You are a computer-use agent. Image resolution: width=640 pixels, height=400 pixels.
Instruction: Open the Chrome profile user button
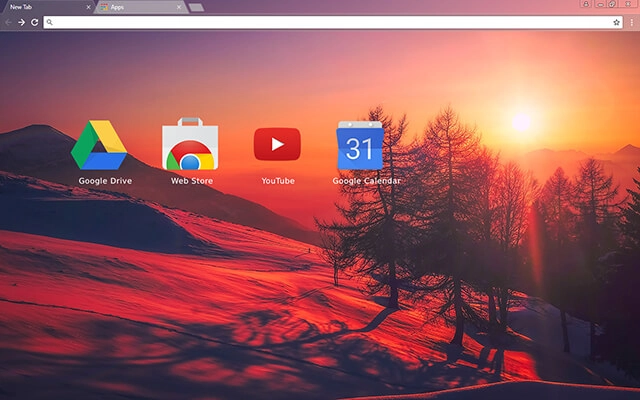tap(586, 4)
